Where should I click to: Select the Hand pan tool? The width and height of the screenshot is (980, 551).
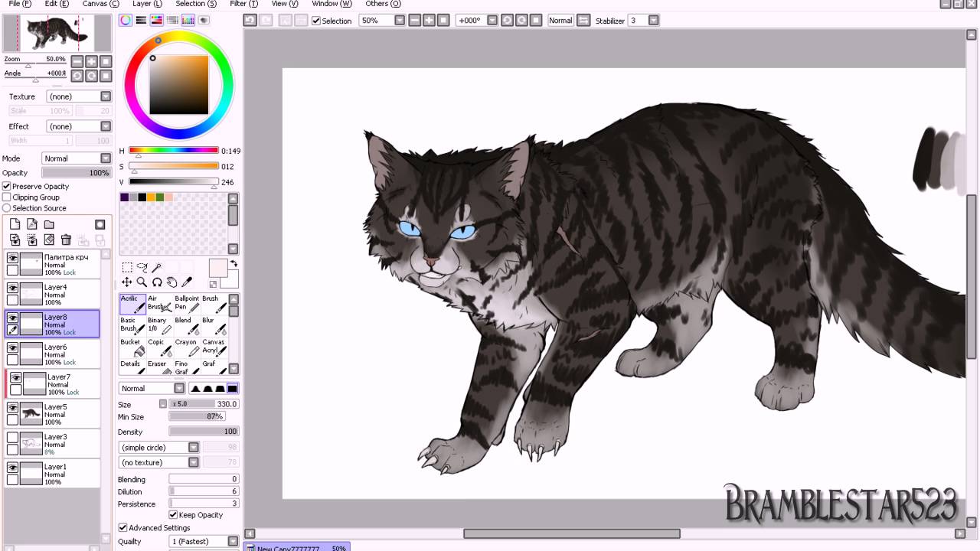coord(171,282)
